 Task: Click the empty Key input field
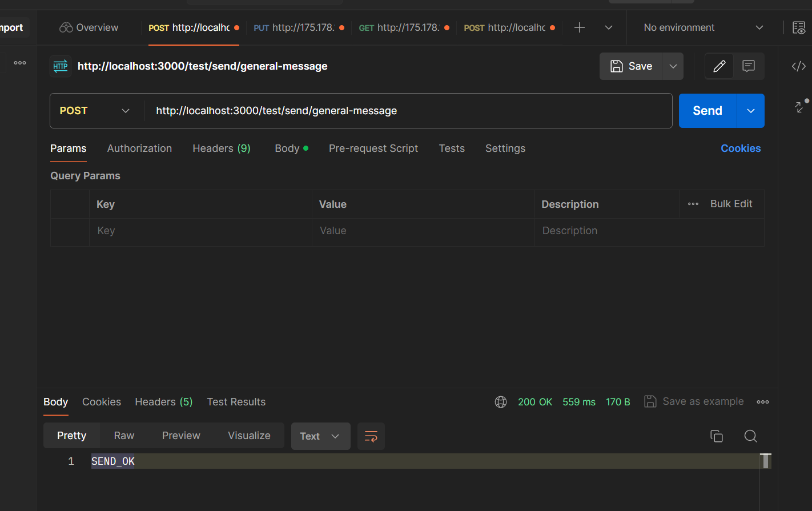(200, 231)
